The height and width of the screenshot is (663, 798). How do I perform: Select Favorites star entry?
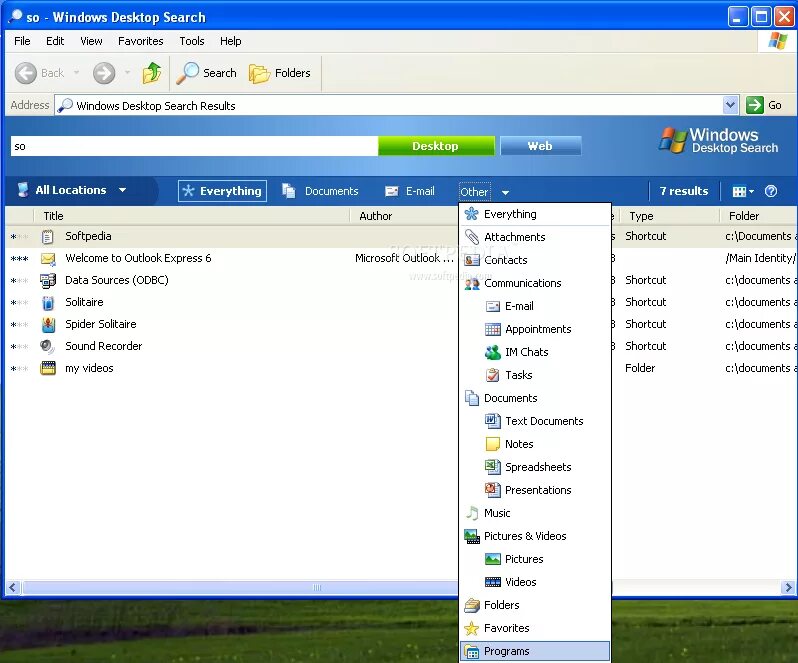(535, 628)
